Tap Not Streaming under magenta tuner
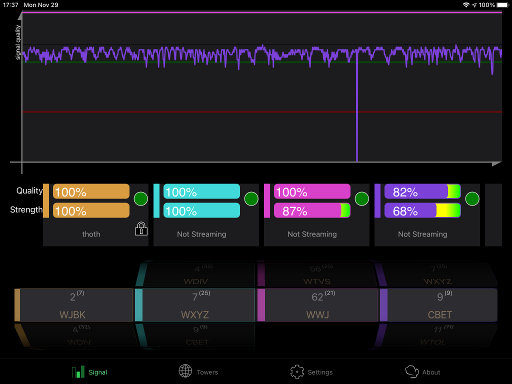 [312, 234]
